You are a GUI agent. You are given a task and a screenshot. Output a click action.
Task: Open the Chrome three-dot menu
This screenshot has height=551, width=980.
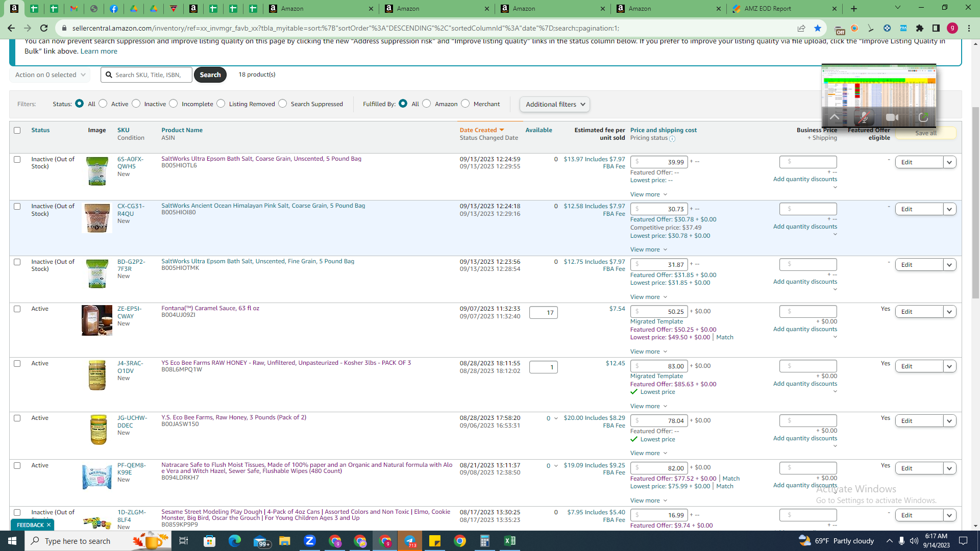click(x=969, y=28)
